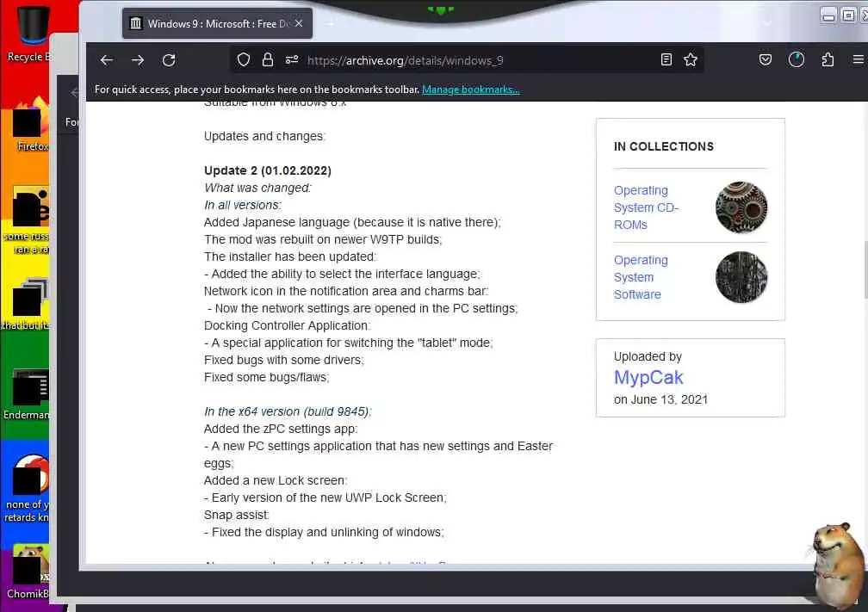868x612 pixels.
Task: Select the ChomikB desktop icon
Action: 28,571
